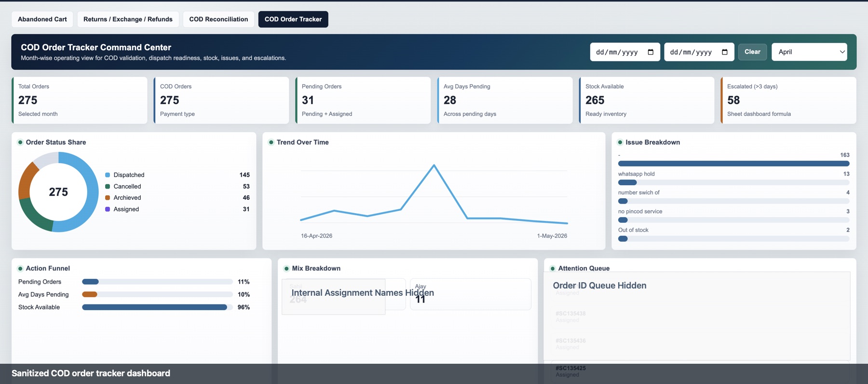Click the Action Funnel heading

[x=48, y=268]
